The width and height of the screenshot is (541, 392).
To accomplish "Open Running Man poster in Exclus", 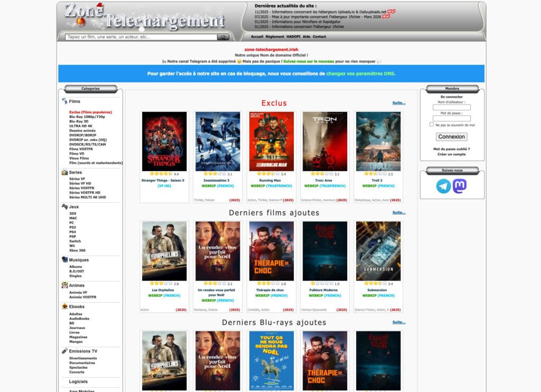I will (272, 142).
